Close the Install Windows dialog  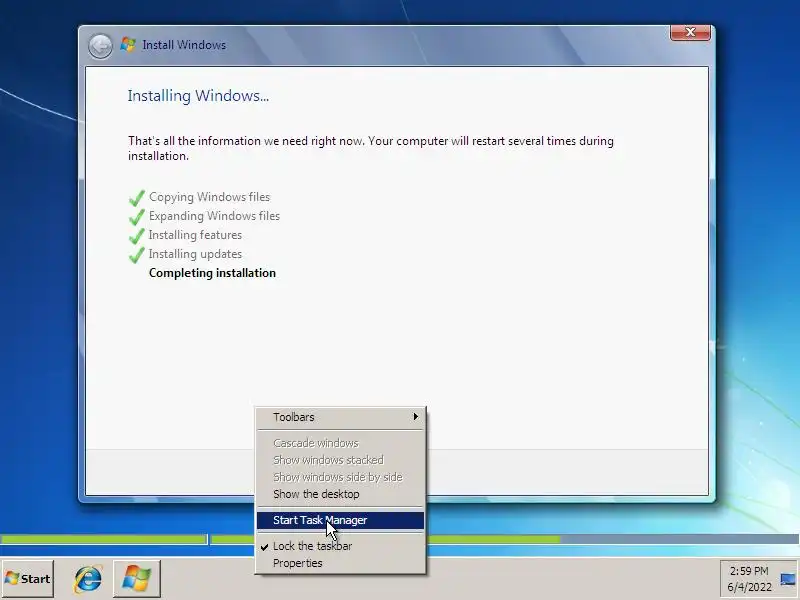point(690,32)
